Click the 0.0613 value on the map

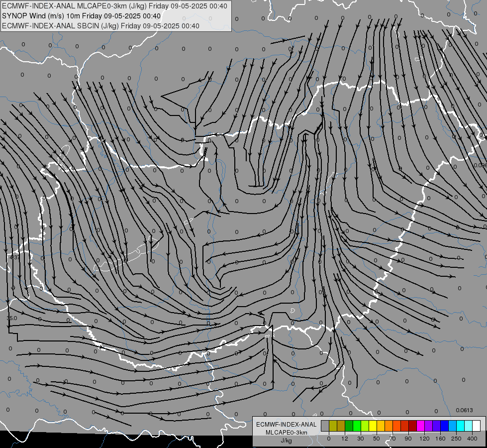click(x=464, y=410)
